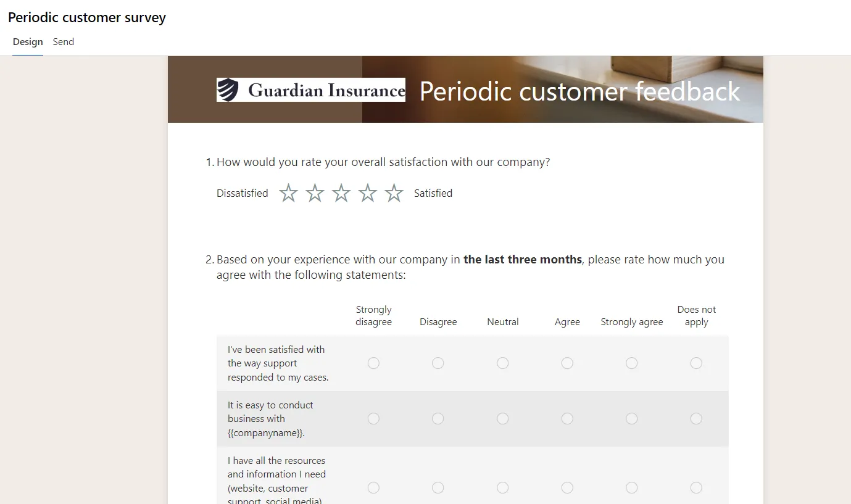Image resolution: width=851 pixels, height=504 pixels.
Task: Click the Periodic customer feedback header title
Action: [580, 91]
